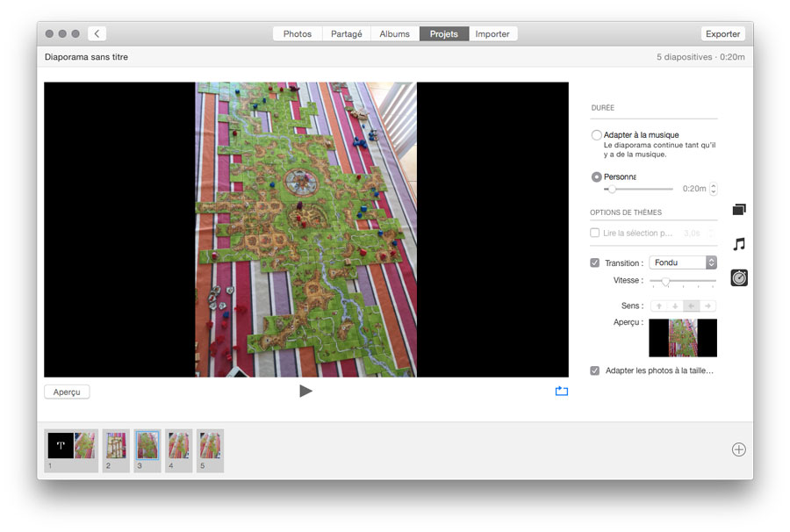790x532 pixels.
Task: Select slide 3 thumbnail
Action: click(147, 450)
